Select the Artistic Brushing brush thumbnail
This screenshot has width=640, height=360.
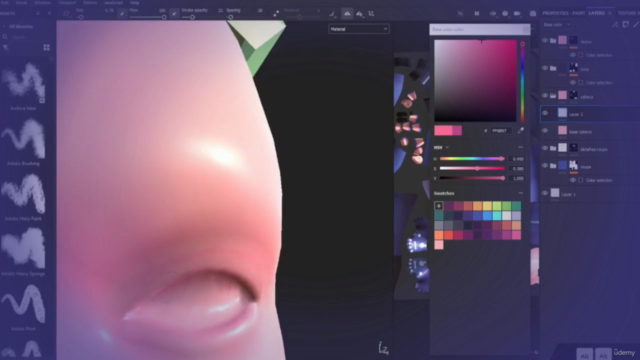click(x=23, y=139)
